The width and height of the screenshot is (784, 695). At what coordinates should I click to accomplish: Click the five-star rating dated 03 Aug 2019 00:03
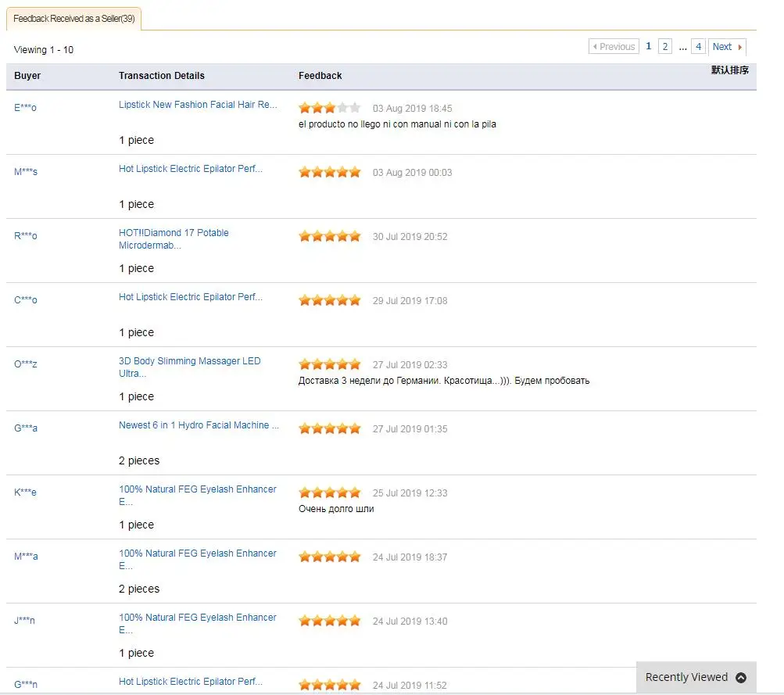[330, 172]
